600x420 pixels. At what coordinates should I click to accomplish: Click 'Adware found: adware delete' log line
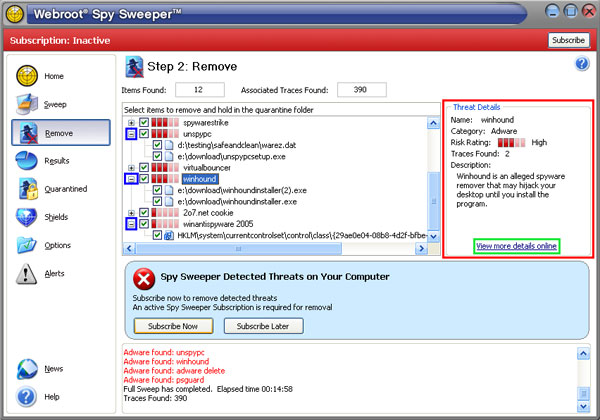coord(174,371)
